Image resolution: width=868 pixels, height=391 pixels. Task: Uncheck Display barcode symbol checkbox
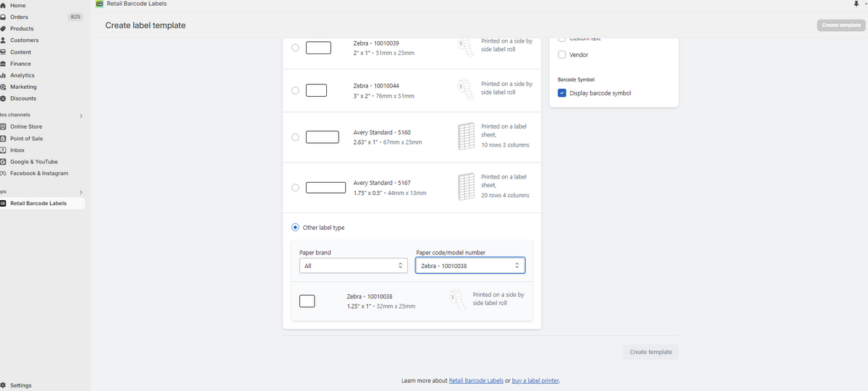tap(562, 93)
